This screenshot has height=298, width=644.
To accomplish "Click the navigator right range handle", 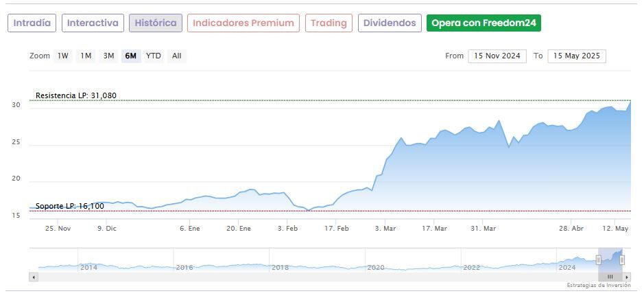I will tap(622, 260).
